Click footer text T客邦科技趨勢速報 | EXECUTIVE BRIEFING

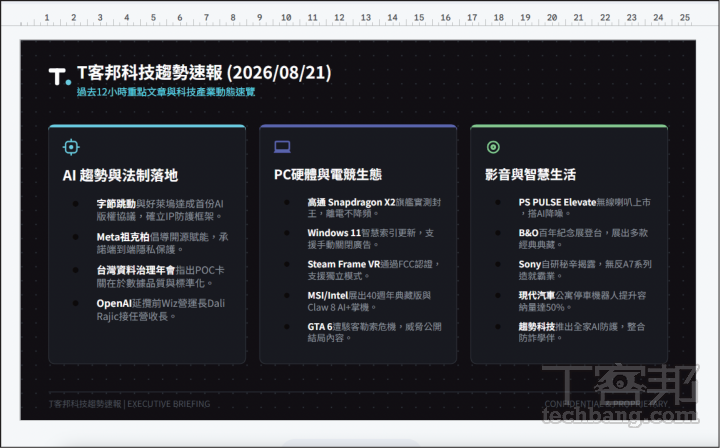coord(129,404)
